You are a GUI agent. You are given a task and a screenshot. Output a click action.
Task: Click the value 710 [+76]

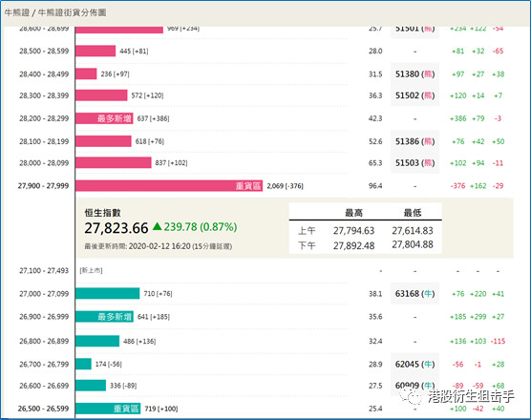click(158, 294)
